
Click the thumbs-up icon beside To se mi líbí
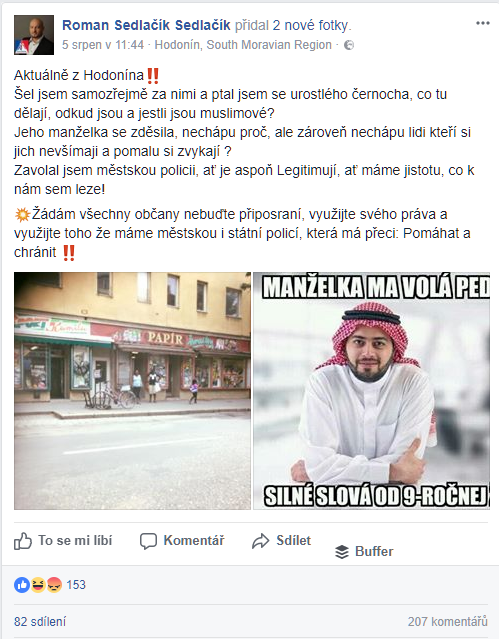coord(23,541)
